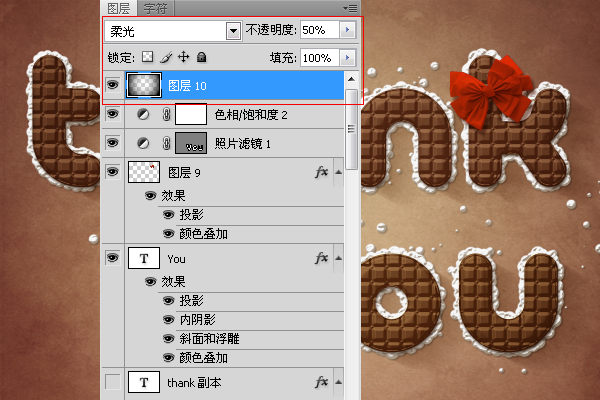Hide layer 图层 10 visibility eye
Image resolution: width=600 pixels, height=400 pixels.
[x=112, y=84]
